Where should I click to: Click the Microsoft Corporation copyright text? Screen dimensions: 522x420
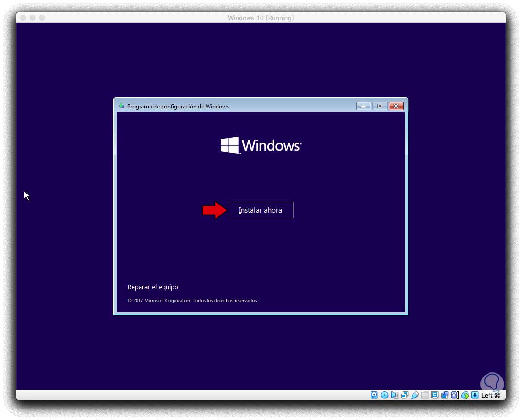[x=193, y=300]
